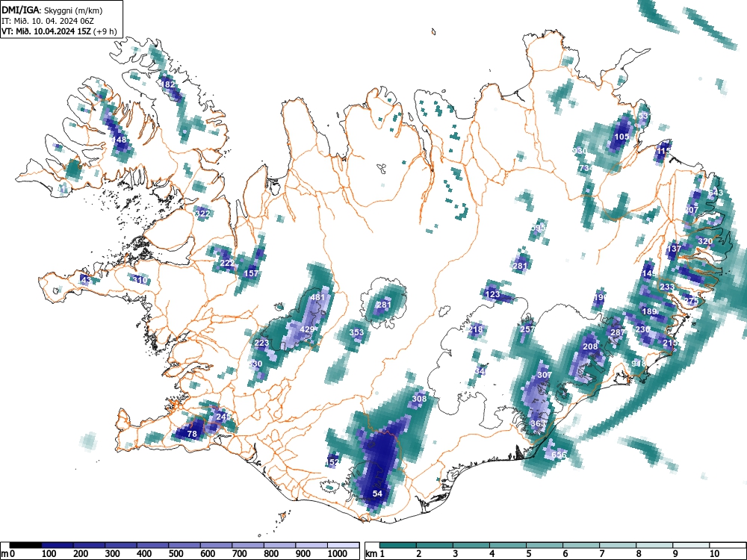747x560 pixels.
Task: Click the DMI/IGA Skyggni (m/km) title text
Action: coord(52,10)
